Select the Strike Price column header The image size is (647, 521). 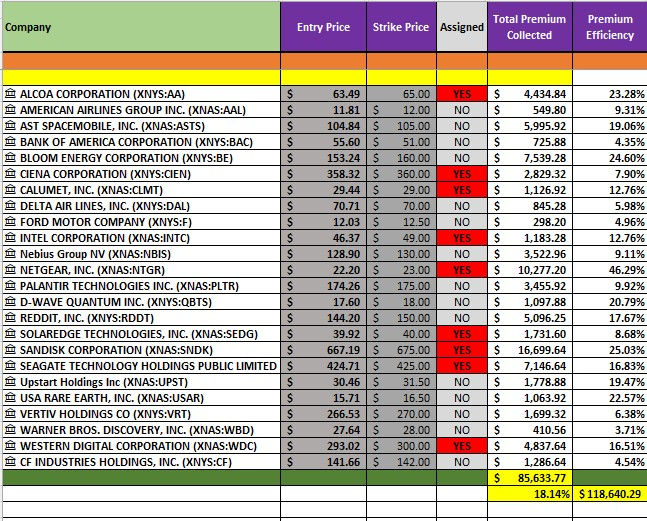(x=401, y=27)
